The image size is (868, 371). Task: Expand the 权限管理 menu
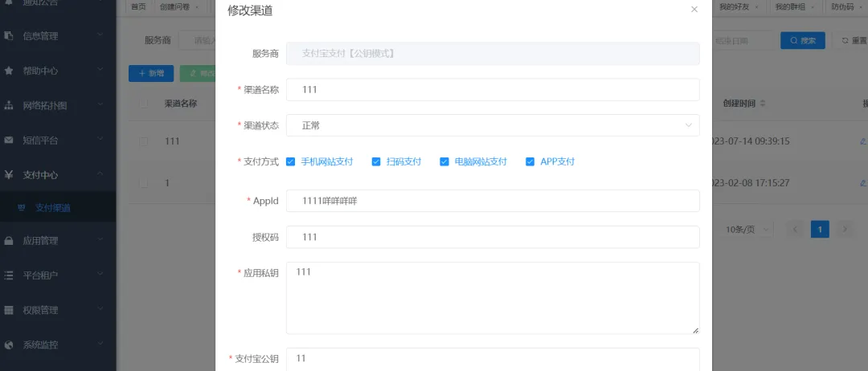(x=100, y=310)
